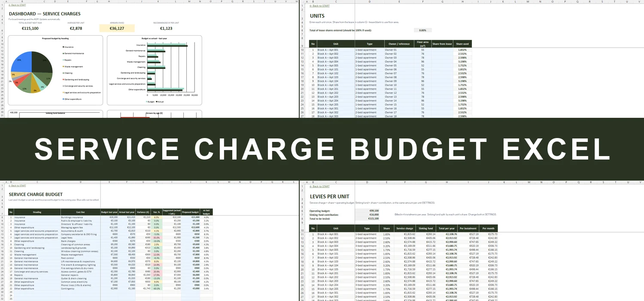
Task: Select the Cost line column header
Action: tap(80, 212)
